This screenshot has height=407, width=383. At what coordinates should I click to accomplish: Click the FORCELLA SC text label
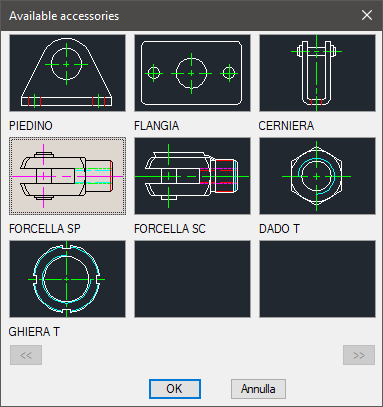point(170,229)
